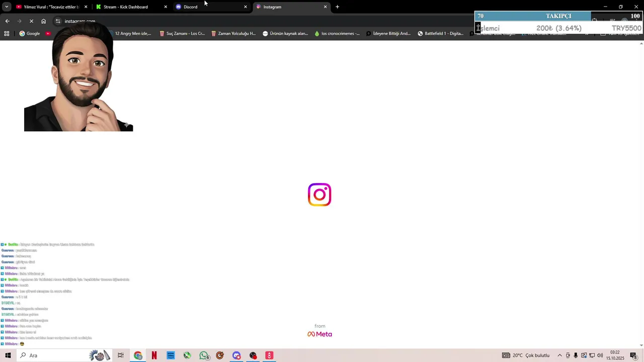Open the Zaman Yolculuğu H... bookmark
This screenshot has width=644, height=362.
point(233,34)
